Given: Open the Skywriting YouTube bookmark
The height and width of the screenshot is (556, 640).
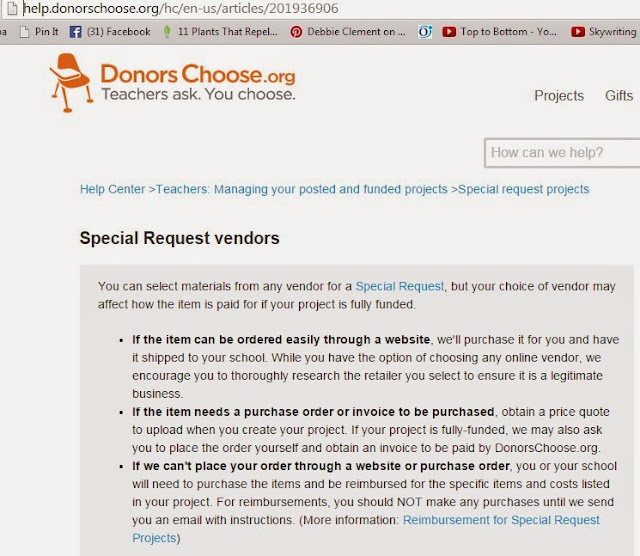Looking at the screenshot, I should point(605,32).
